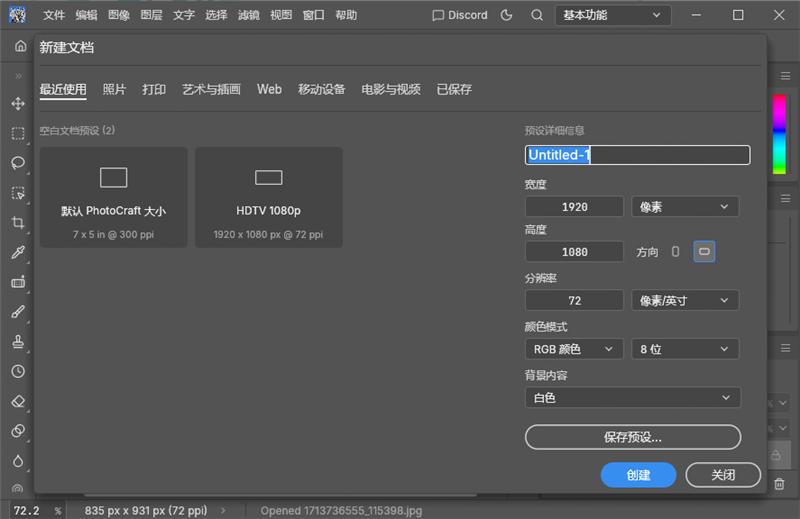Select the Move tool

18,104
